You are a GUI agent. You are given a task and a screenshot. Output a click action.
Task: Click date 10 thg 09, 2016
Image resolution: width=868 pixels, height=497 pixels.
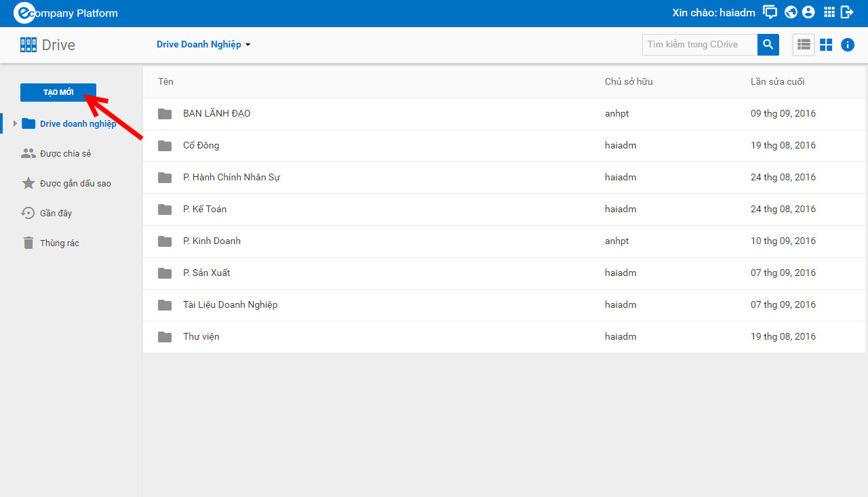click(x=783, y=241)
